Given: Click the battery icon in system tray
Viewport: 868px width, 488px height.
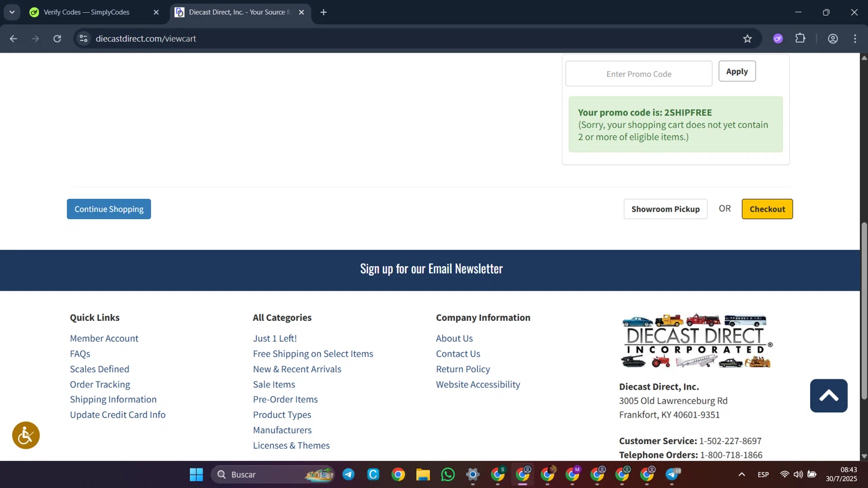Looking at the screenshot, I should 812,475.
